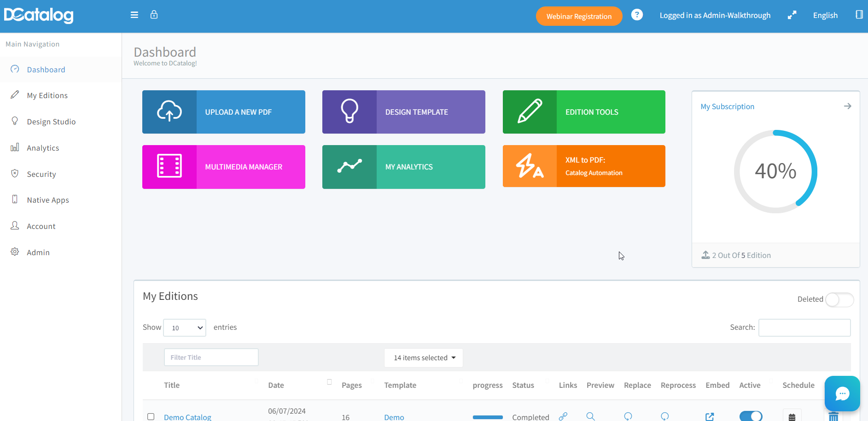Open the Demo Catalog title link
868x421 pixels.
[187, 417]
